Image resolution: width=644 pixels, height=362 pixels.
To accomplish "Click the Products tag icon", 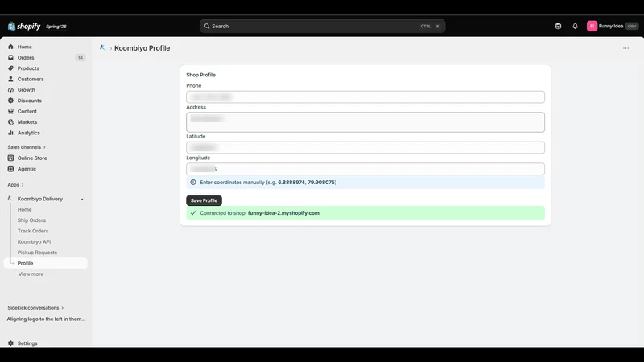I will click(10, 68).
